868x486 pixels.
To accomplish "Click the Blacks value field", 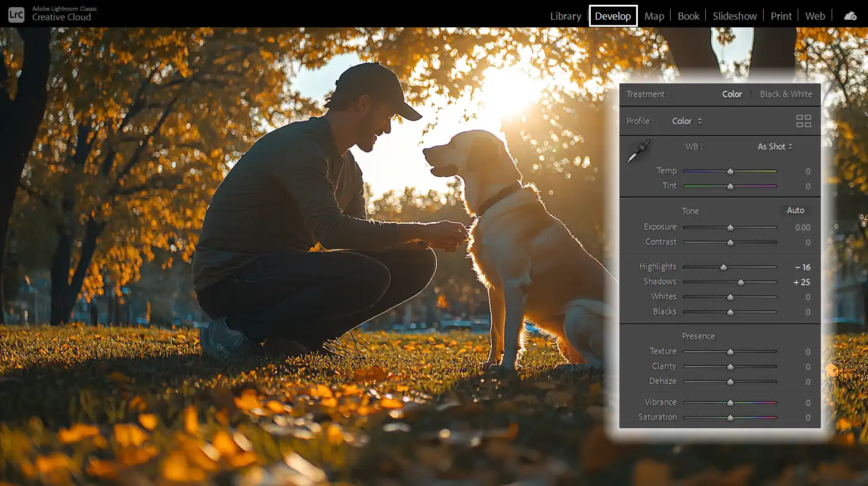I will coord(808,312).
